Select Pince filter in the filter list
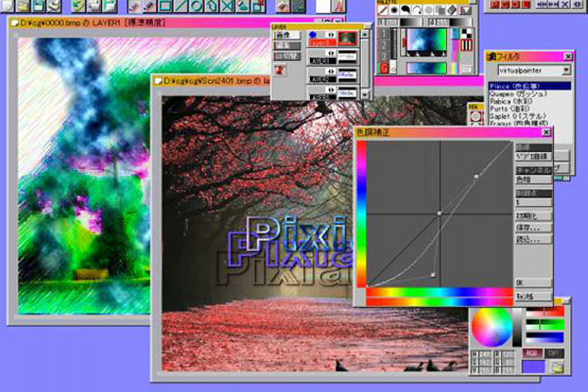Viewport: 588px width, 392px height. click(529, 86)
